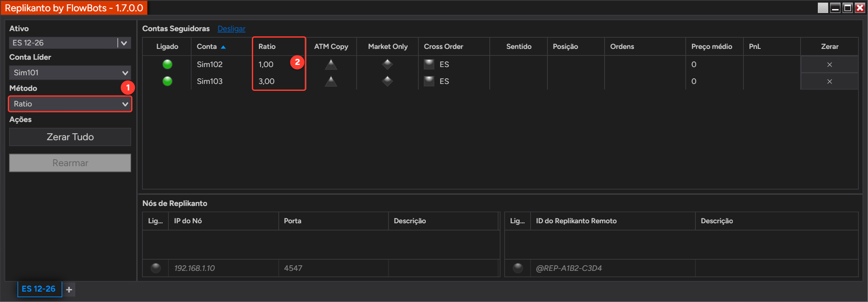Toggle Market Only diamond for Sim102
Viewport: 868px width, 302px height.
[x=387, y=64]
